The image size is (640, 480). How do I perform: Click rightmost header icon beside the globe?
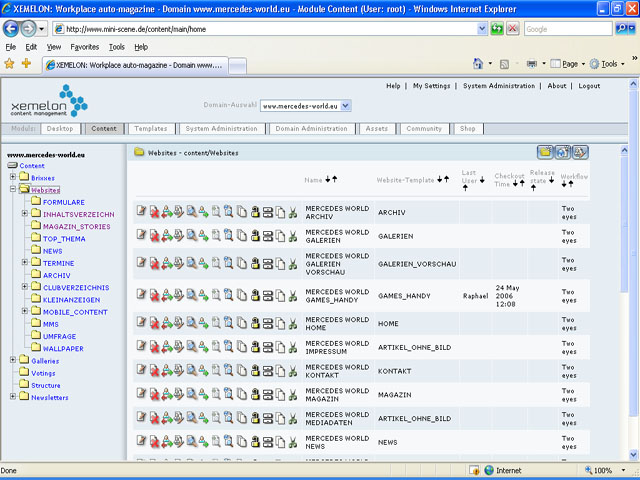tap(580, 152)
